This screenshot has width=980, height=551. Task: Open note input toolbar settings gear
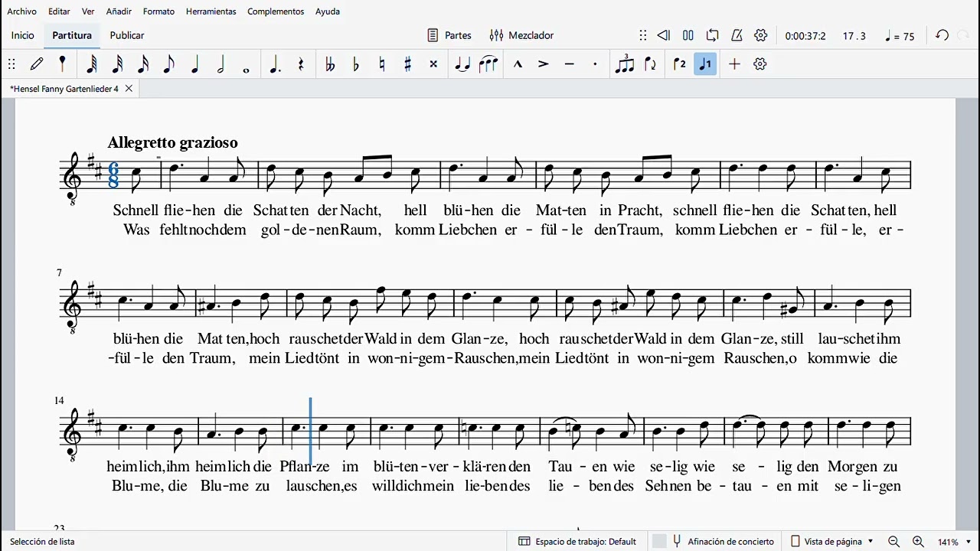760,64
